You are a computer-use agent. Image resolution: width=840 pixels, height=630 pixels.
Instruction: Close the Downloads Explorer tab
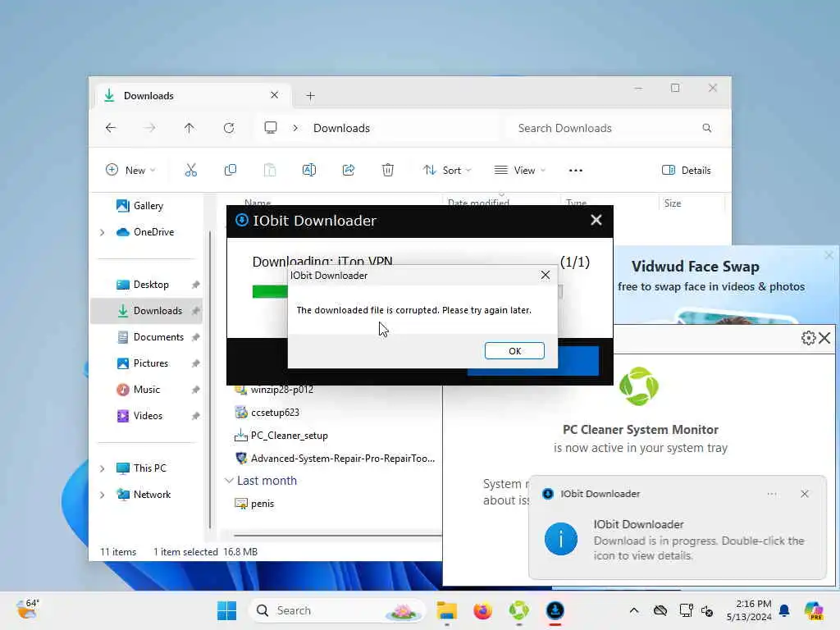274,95
